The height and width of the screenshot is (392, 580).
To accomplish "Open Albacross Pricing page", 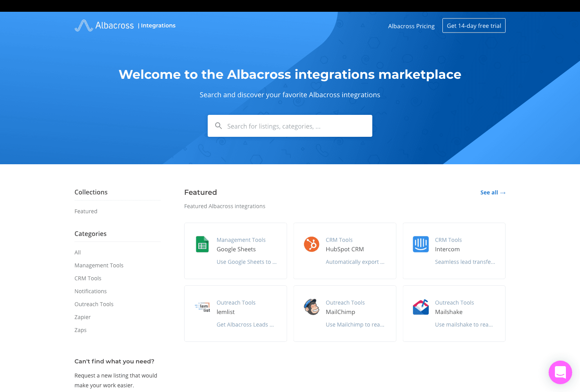I will pos(411,26).
